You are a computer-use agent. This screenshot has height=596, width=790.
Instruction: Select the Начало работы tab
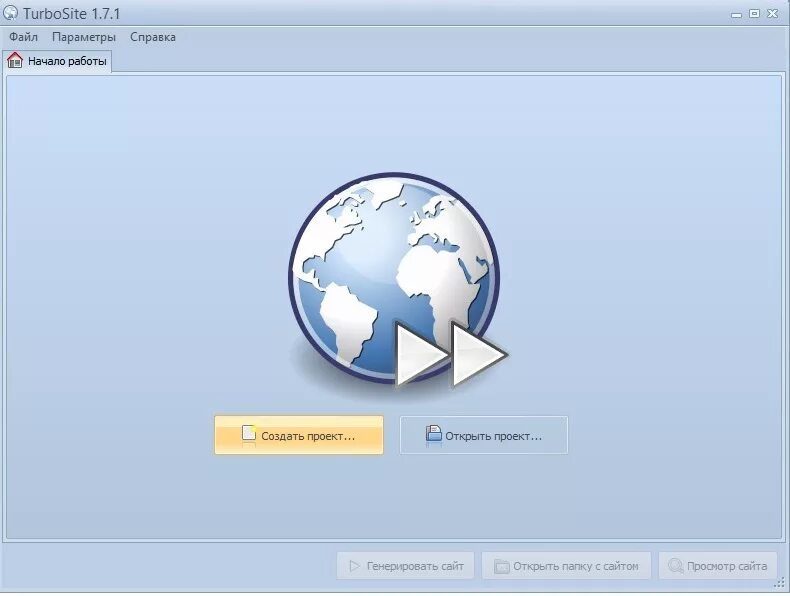57,61
